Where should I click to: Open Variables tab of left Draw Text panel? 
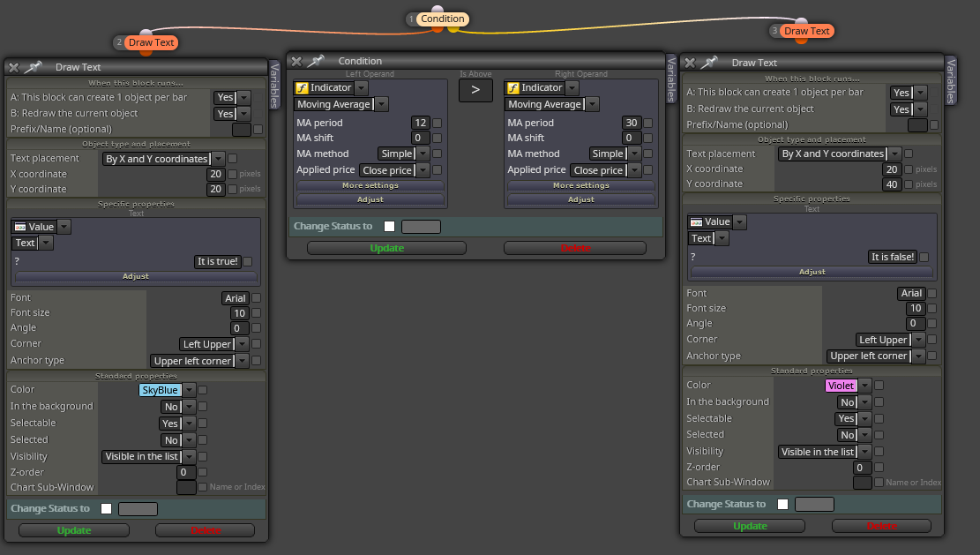pyautogui.click(x=274, y=85)
